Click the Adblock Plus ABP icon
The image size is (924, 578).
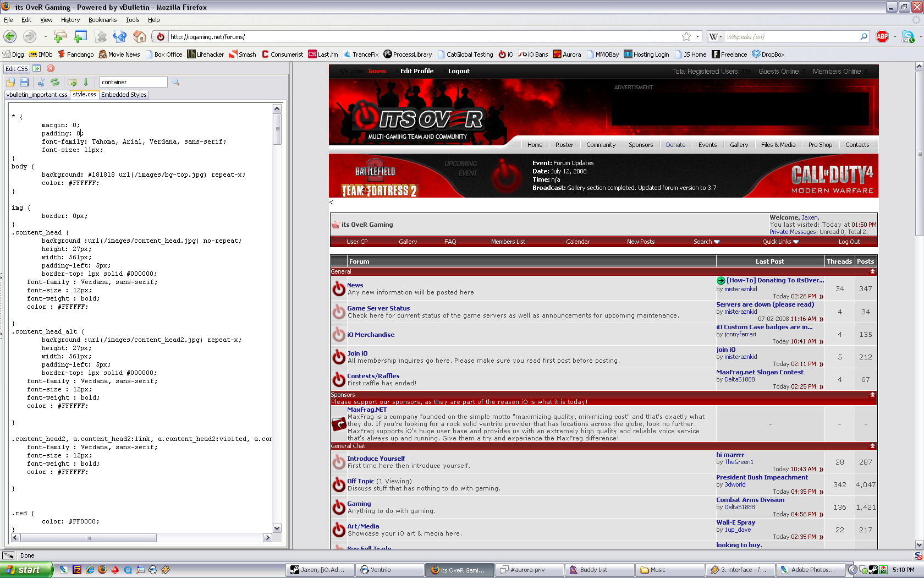coord(882,36)
